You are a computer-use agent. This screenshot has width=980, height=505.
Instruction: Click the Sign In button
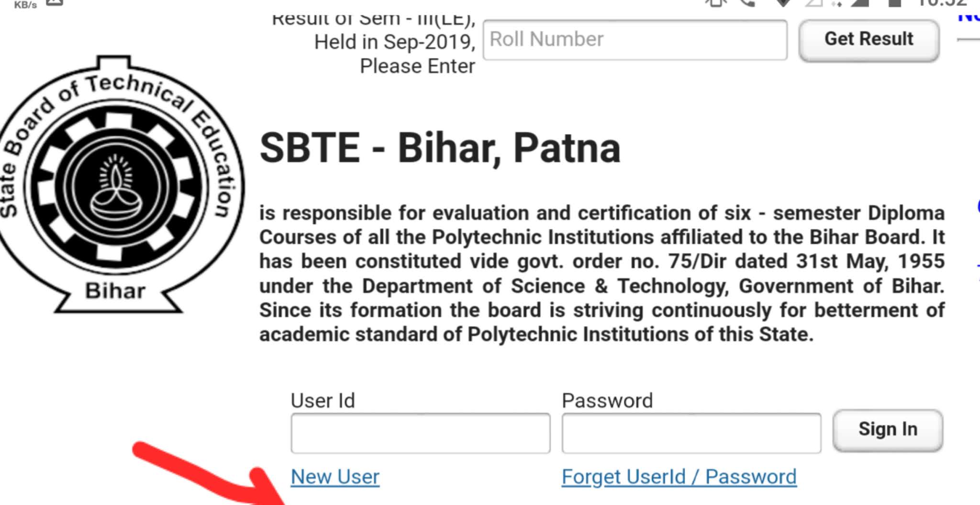888,429
